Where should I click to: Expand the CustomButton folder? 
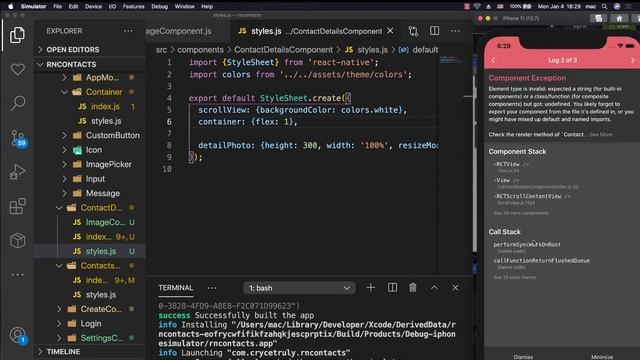click(x=112, y=135)
